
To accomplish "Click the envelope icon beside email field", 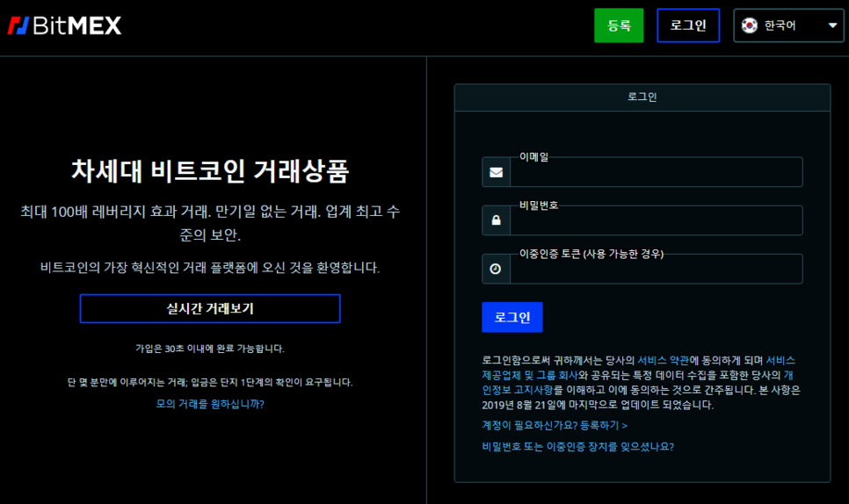I will click(x=496, y=172).
